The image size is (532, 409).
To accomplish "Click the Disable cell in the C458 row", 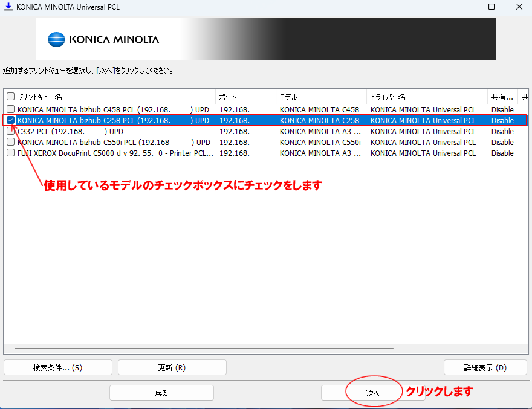I will pos(502,109).
